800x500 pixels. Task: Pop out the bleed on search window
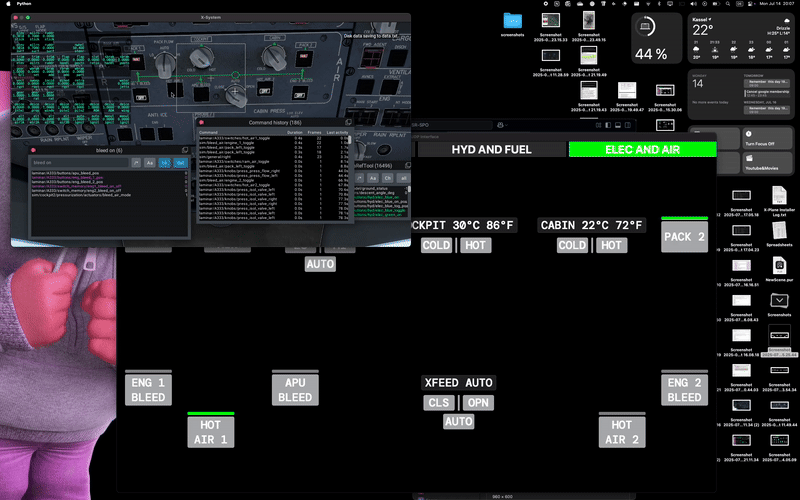pyautogui.click(x=185, y=150)
